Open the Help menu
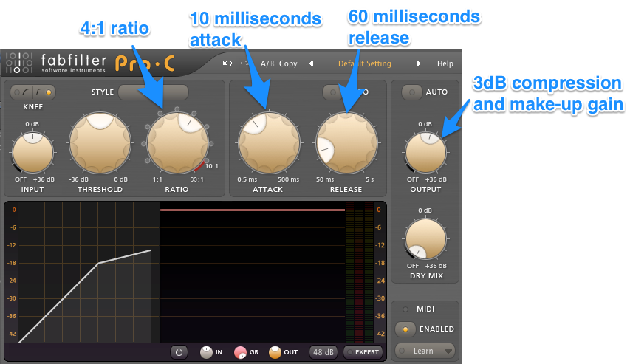This screenshot has height=364, width=630. (445, 63)
